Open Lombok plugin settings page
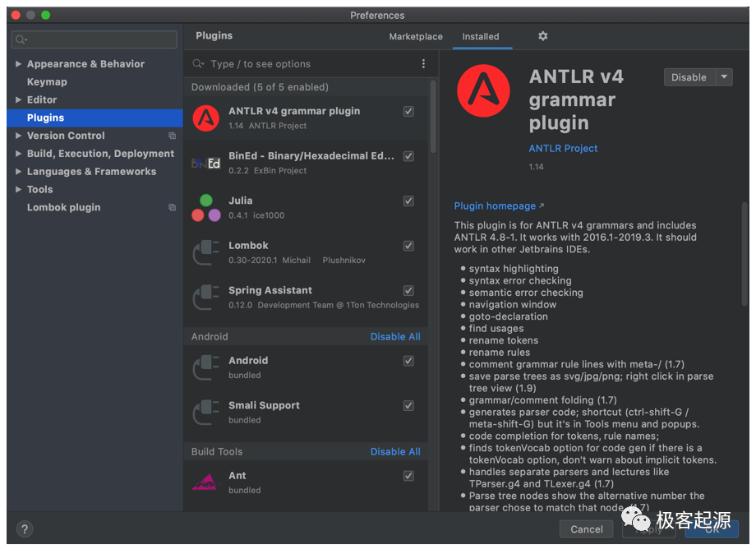The height and width of the screenshot is (554, 756). [x=63, y=207]
